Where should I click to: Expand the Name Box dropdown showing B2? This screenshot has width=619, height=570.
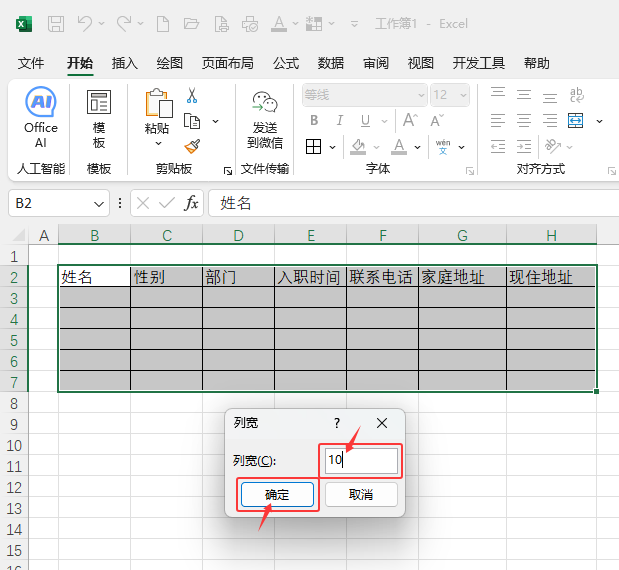click(98, 204)
